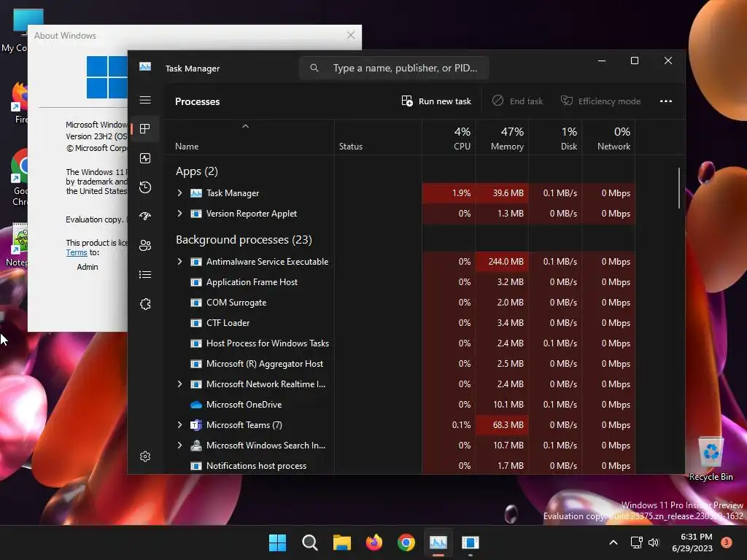Image resolution: width=747 pixels, height=560 pixels.
Task: Click the Run new task button
Action: click(436, 101)
